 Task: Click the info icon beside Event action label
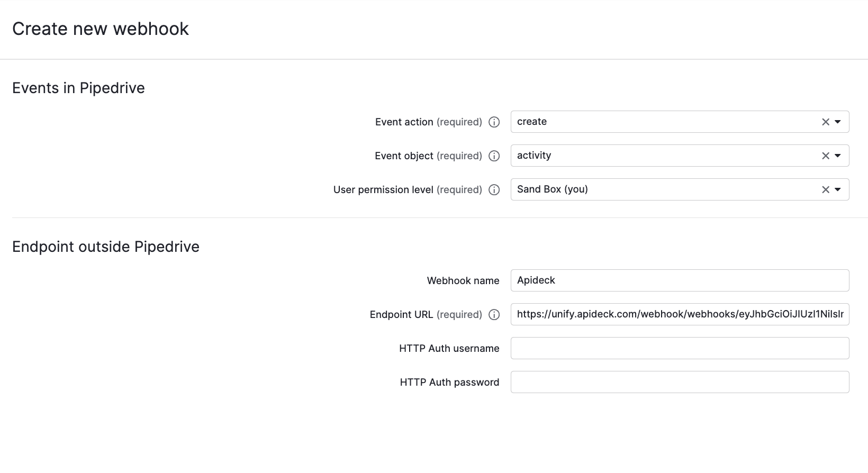[x=494, y=122]
